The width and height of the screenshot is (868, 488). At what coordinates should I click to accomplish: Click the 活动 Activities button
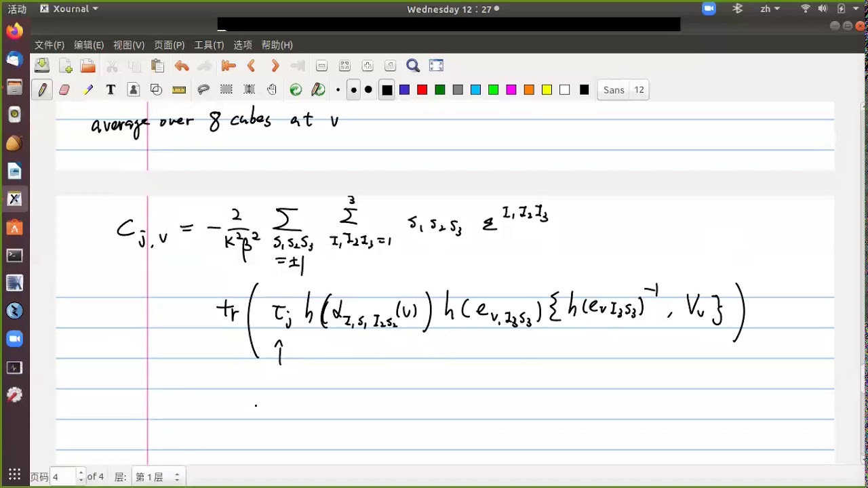(x=17, y=9)
